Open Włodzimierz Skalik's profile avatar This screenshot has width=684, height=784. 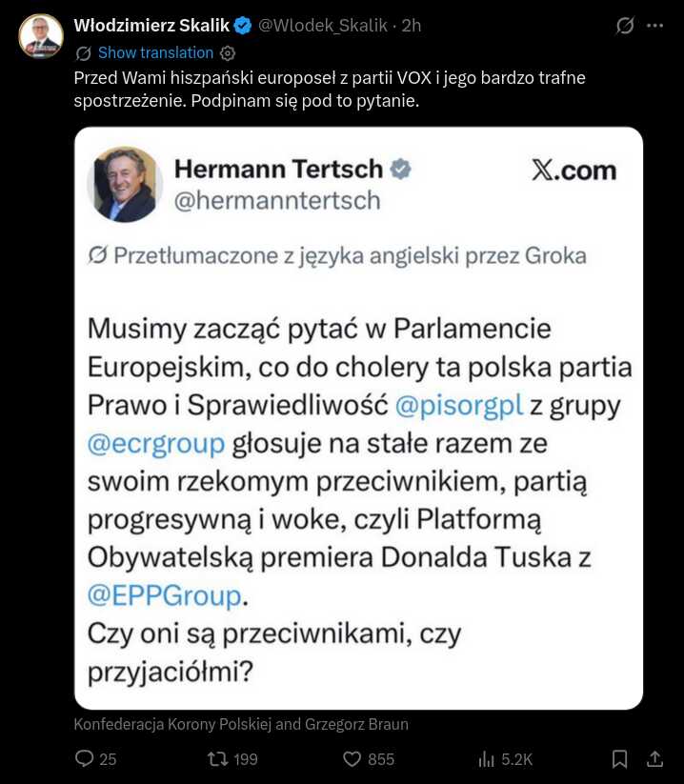(x=41, y=36)
